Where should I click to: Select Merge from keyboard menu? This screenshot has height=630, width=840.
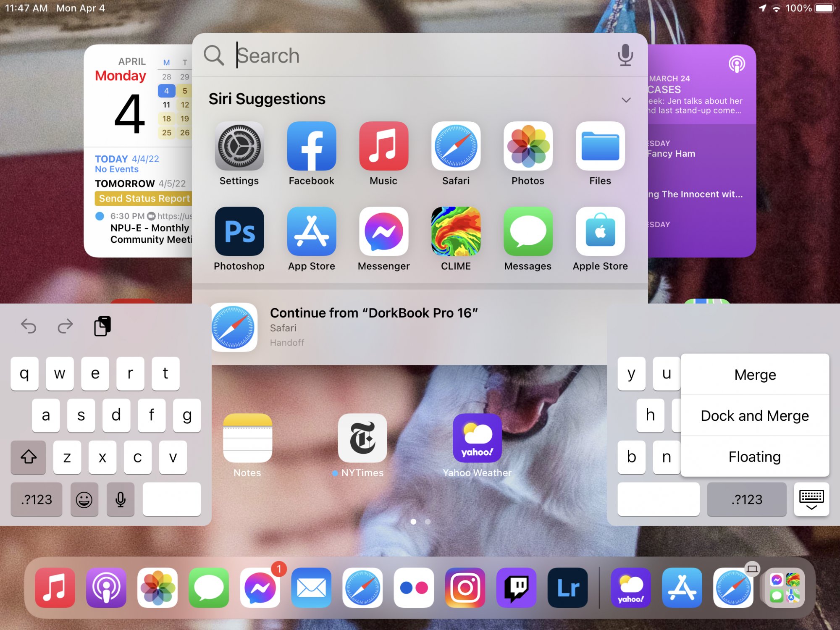[x=755, y=374]
